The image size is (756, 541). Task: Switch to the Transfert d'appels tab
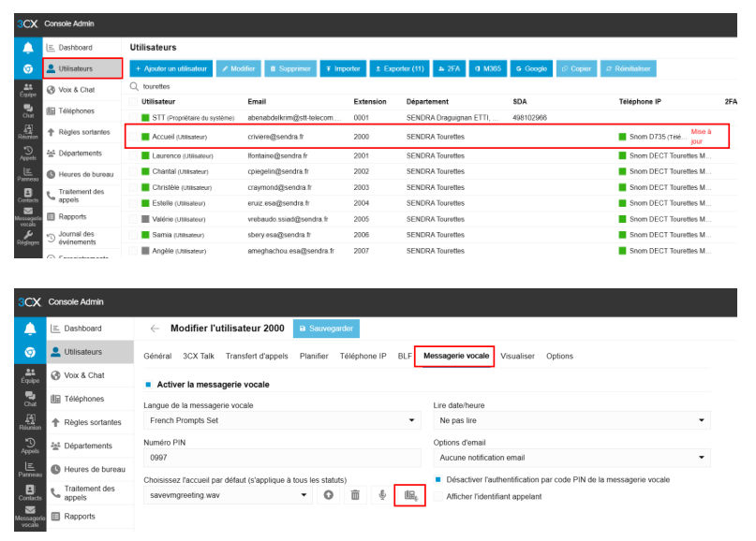pyautogui.click(x=257, y=356)
